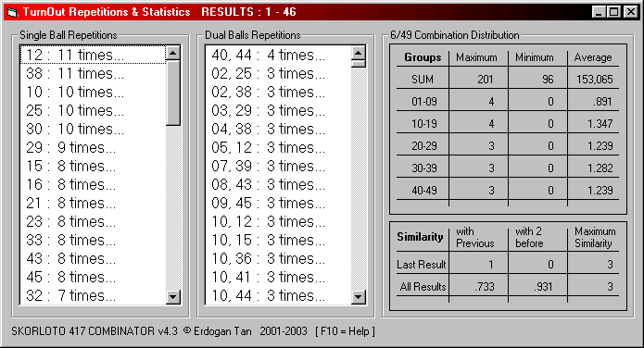Click the 'Maximum Similarity' column header
The image size is (644, 348).
[595, 237]
